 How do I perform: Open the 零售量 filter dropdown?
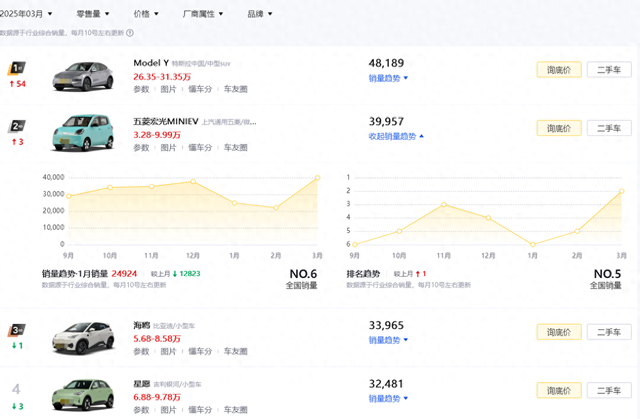coord(93,14)
